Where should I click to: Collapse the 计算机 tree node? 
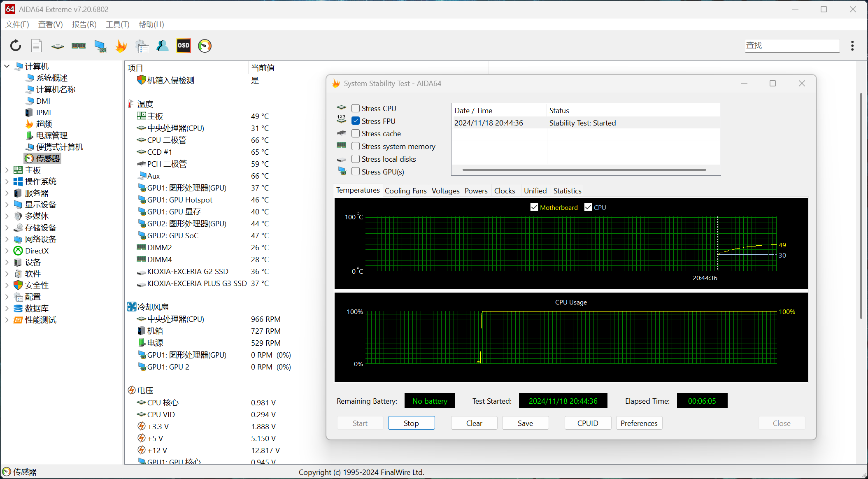(x=7, y=66)
